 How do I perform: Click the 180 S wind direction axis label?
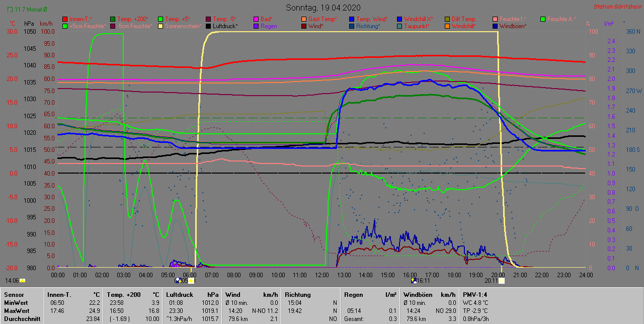632,149
